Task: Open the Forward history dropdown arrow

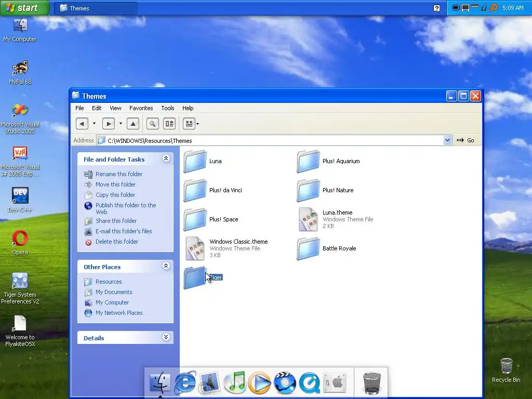Action: (x=121, y=124)
